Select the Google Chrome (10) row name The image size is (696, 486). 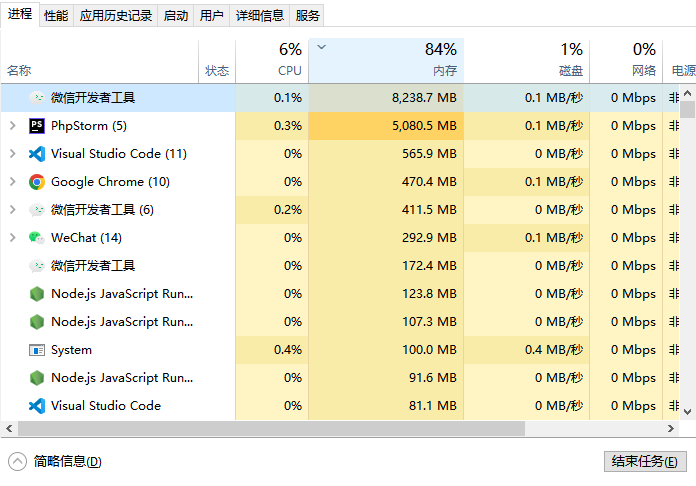click(x=111, y=182)
